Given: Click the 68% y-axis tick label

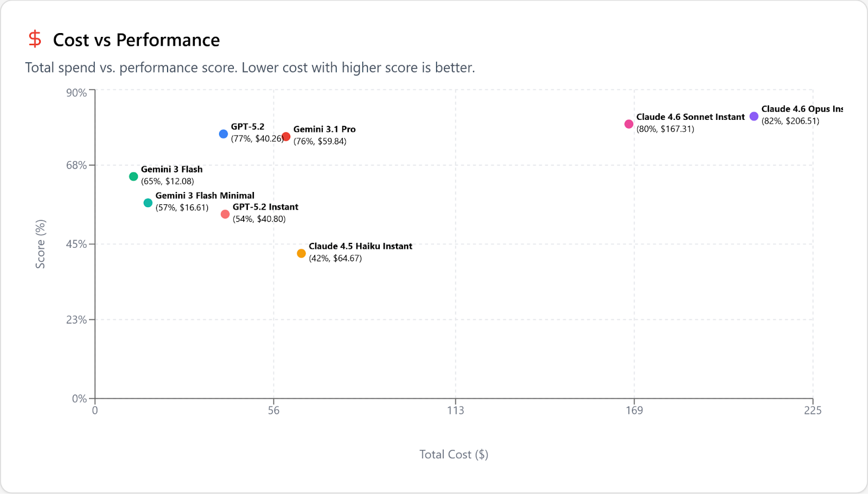Looking at the screenshot, I should (x=76, y=165).
